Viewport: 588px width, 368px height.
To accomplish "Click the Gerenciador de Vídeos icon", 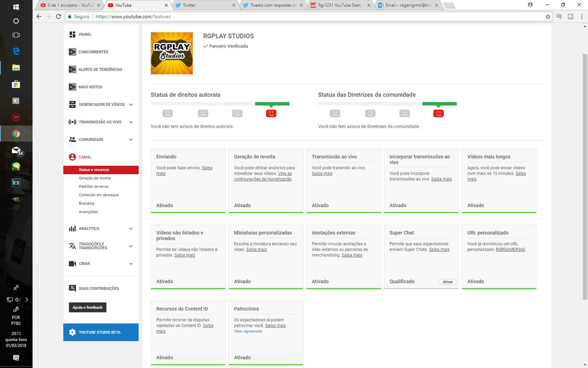I will [x=73, y=105].
